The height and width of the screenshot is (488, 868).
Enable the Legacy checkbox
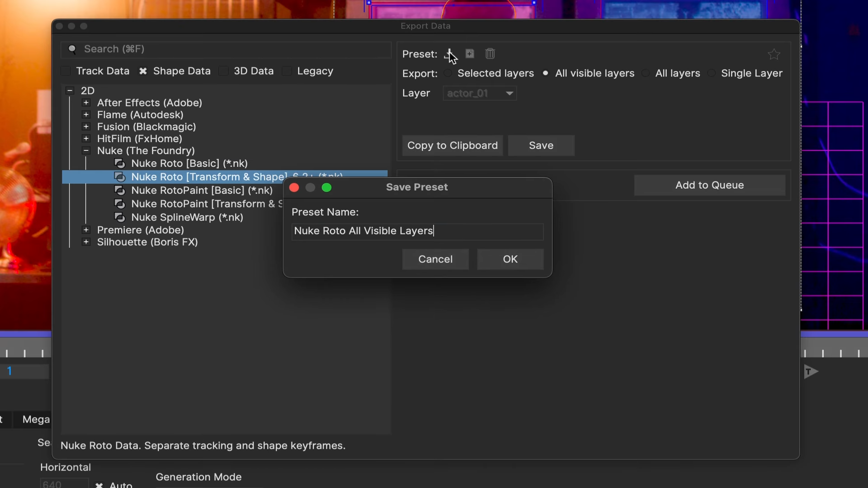(287, 71)
